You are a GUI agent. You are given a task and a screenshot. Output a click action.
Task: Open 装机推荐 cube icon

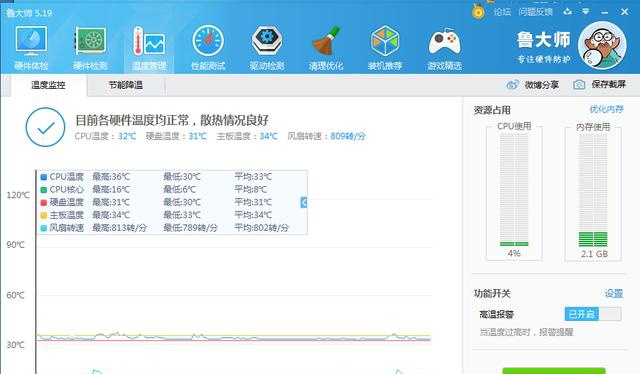click(385, 41)
